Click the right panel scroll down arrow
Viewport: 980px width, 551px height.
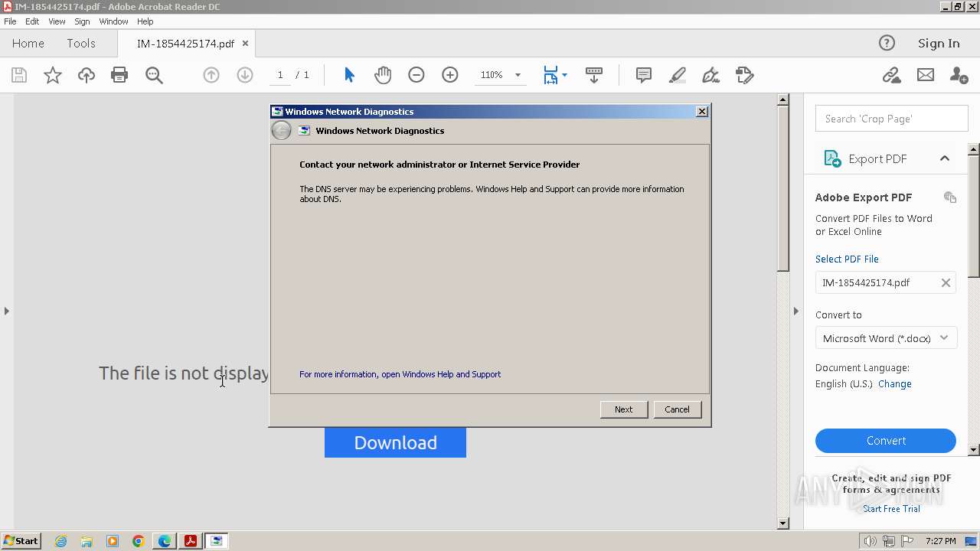pos(974,450)
